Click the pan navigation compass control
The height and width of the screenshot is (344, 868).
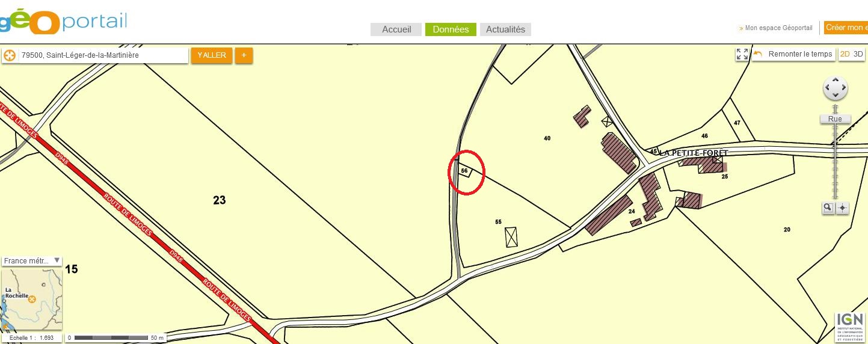835,88
